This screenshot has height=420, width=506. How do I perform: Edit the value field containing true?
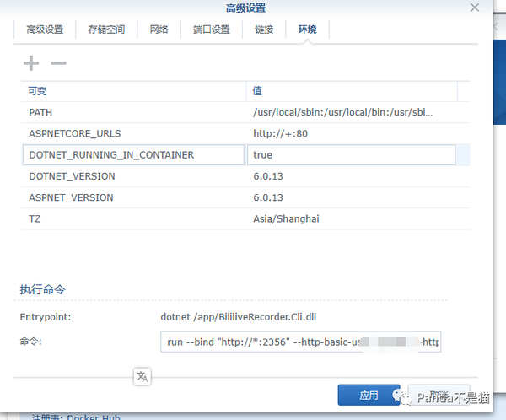(x=352, y=155)
